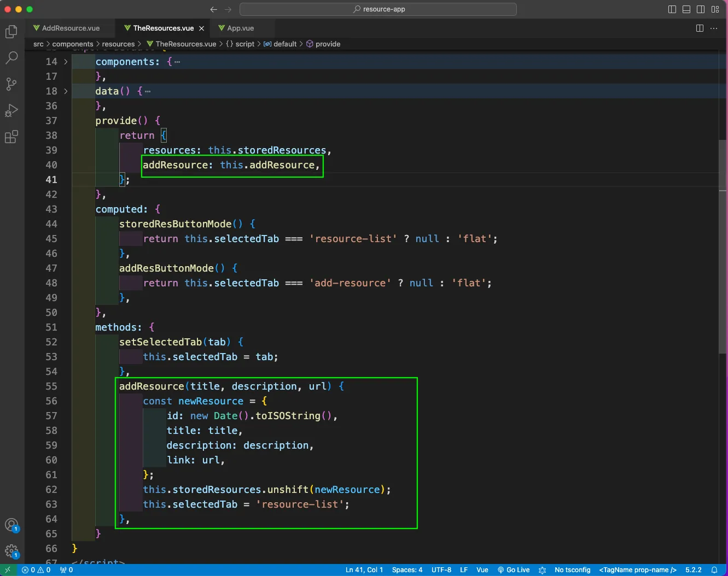This screenshot has width=728, height=576.
Task: Open the Extensions view
Action: point(11,137)
